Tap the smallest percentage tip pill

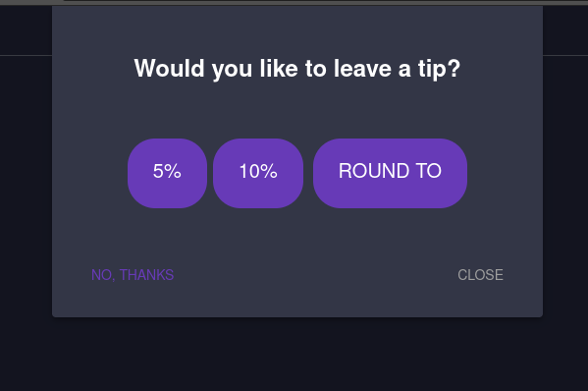coord(167,173)
